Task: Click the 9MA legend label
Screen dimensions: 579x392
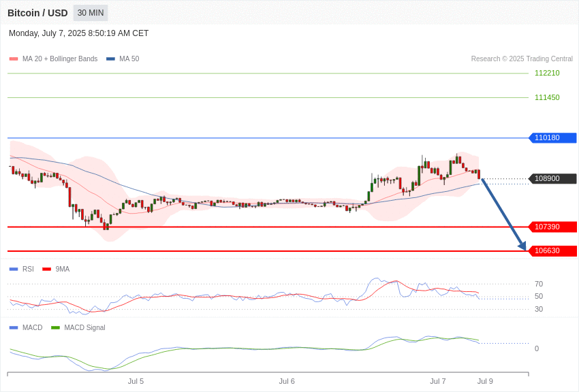Action: click(63, 269)
